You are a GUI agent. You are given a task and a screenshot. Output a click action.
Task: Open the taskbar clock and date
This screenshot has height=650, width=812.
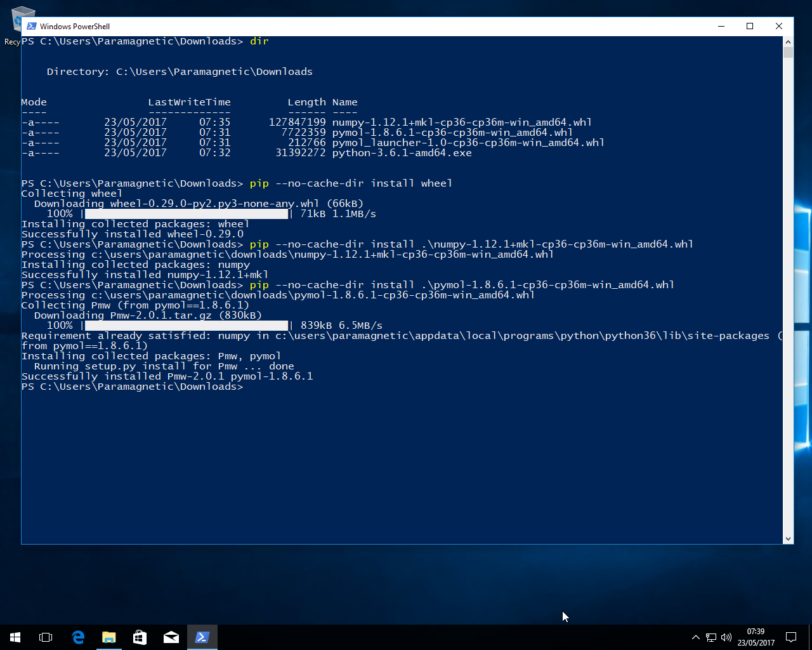(x=756, y=637)
